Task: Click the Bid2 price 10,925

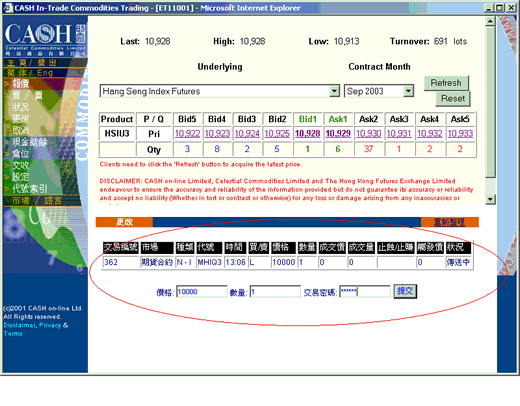Action: 277,134
